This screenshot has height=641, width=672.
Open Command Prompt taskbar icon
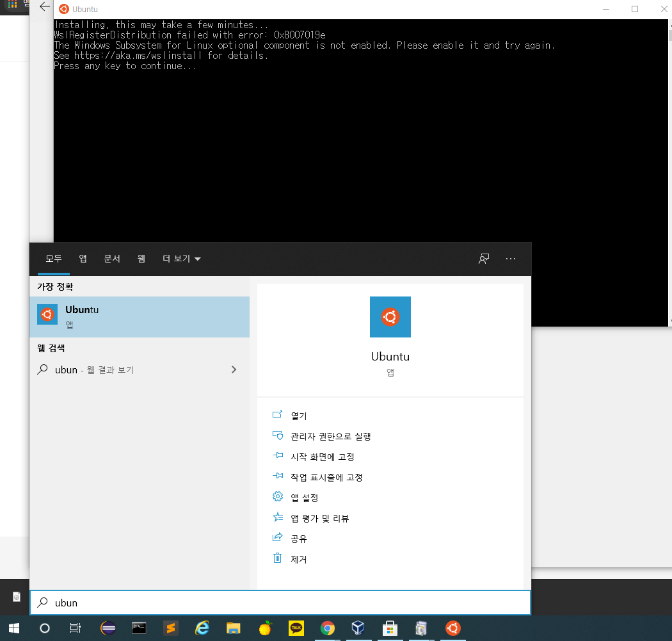pos(139,629)
